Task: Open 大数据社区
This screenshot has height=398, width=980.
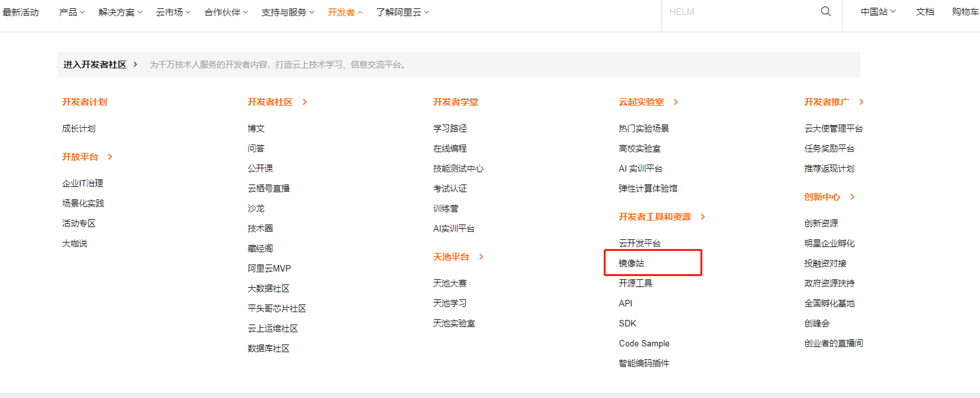Action: tap(269, 288)
